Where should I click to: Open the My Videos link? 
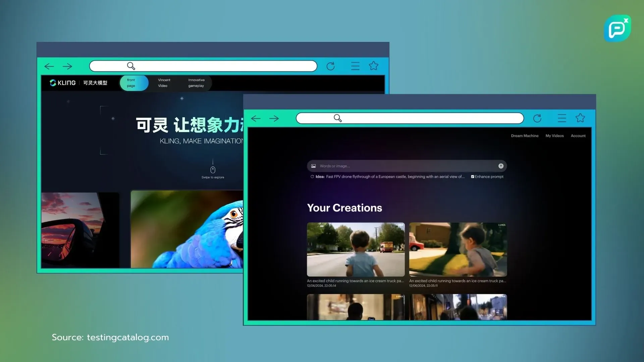[554, 136]
